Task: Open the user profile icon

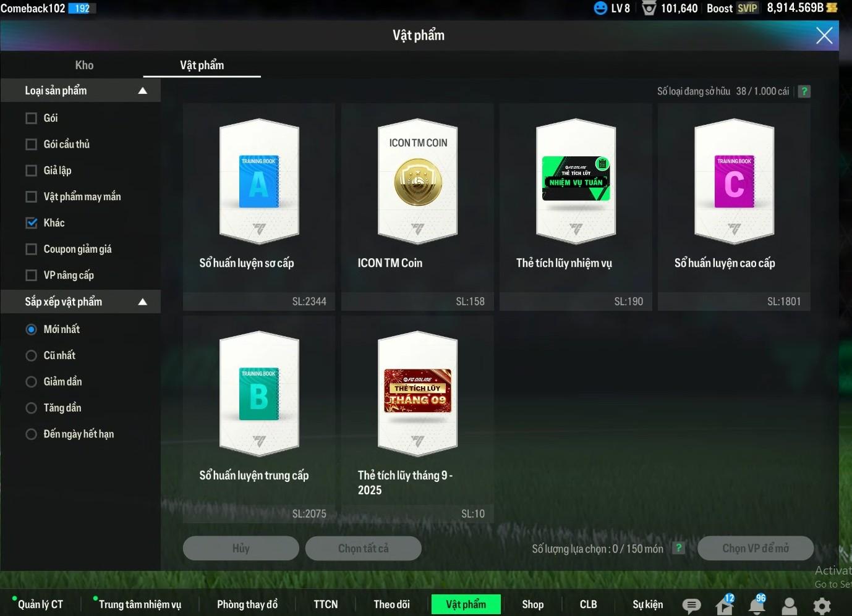Action: 790,606
